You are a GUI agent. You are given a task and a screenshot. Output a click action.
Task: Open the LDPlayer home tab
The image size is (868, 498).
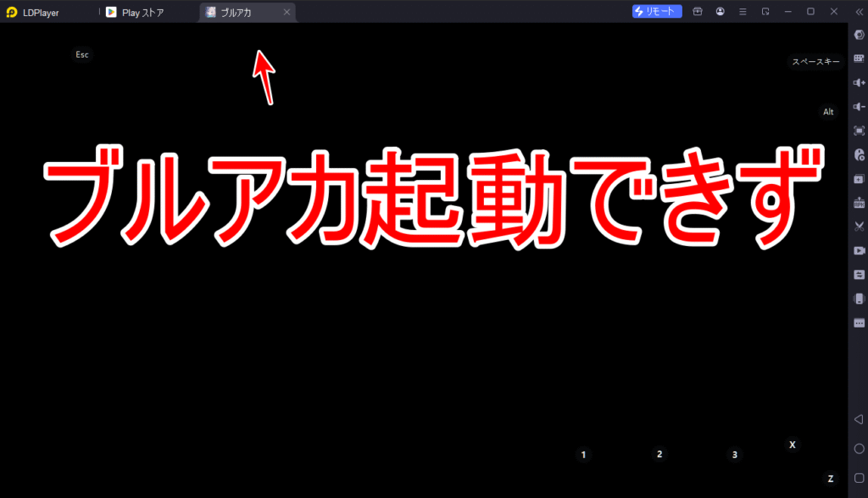click(x=33, y=12)
